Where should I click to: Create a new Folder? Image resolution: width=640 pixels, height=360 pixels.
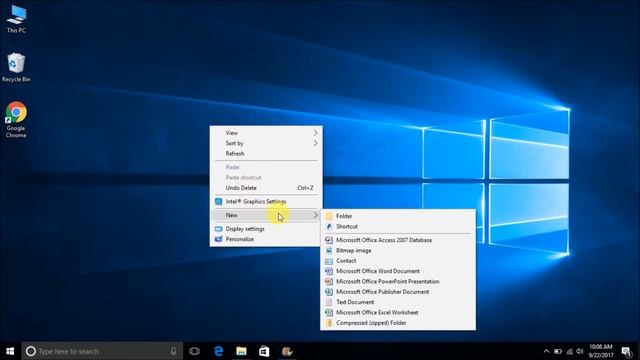[398, 216]
